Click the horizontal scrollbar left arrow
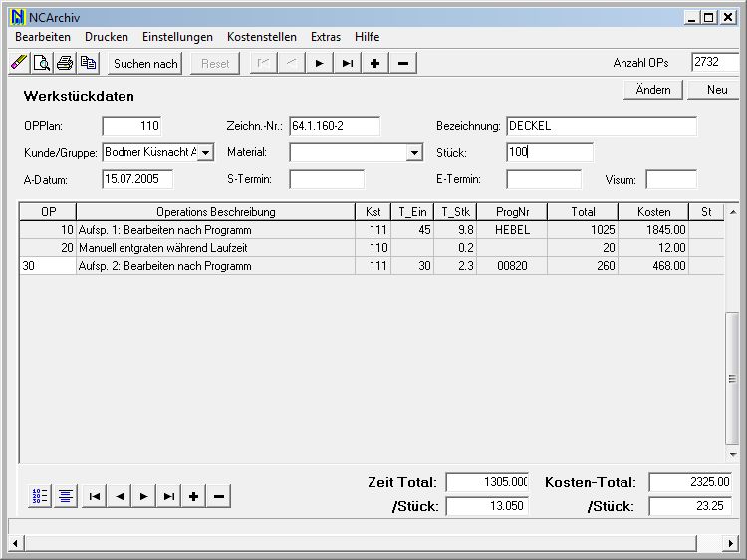 [x=16, y=543]
